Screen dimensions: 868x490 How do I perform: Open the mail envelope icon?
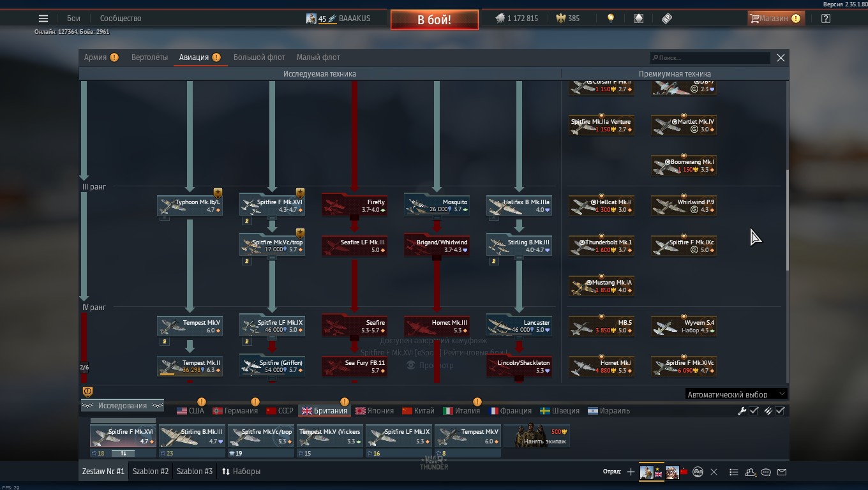tap(782, 472)
